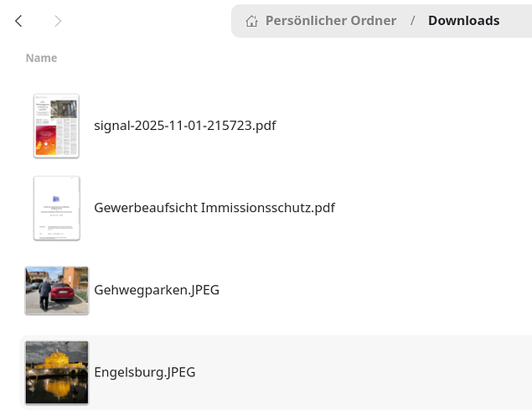
Task: Select the Downloads breadcrumb segment
Action: pos(463,21)
